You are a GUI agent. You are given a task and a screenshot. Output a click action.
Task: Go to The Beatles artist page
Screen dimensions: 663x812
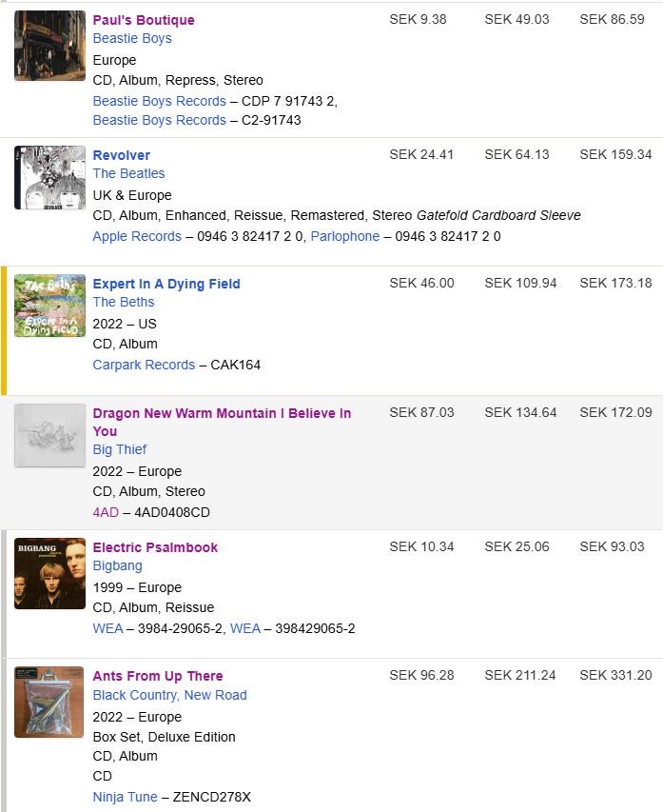click(x=128, y=173)
